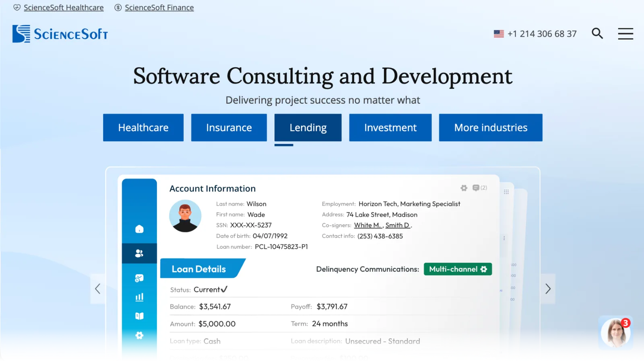Click the dollar icon beside ScienceSoft Finance
The width and height of the screenshot is (644, 363).
[118, 8]
